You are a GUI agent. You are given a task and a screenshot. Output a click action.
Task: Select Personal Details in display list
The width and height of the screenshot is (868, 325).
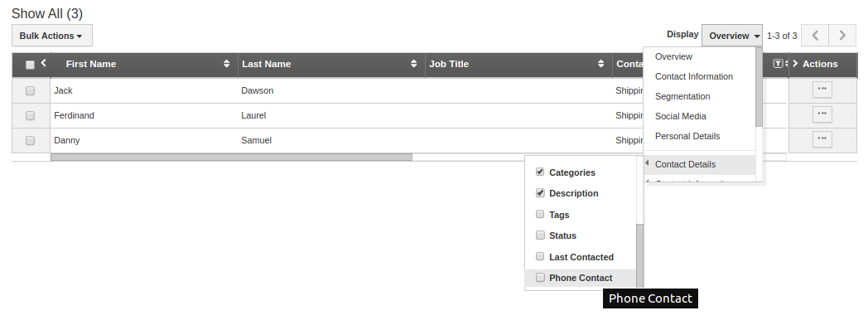(687, 136)
